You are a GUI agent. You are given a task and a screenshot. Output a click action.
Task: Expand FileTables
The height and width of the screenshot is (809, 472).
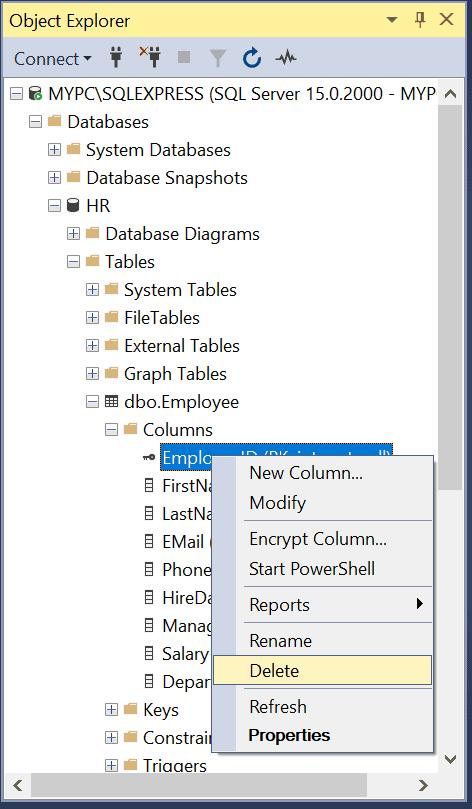pyautogui.click(x=92, y=317)
